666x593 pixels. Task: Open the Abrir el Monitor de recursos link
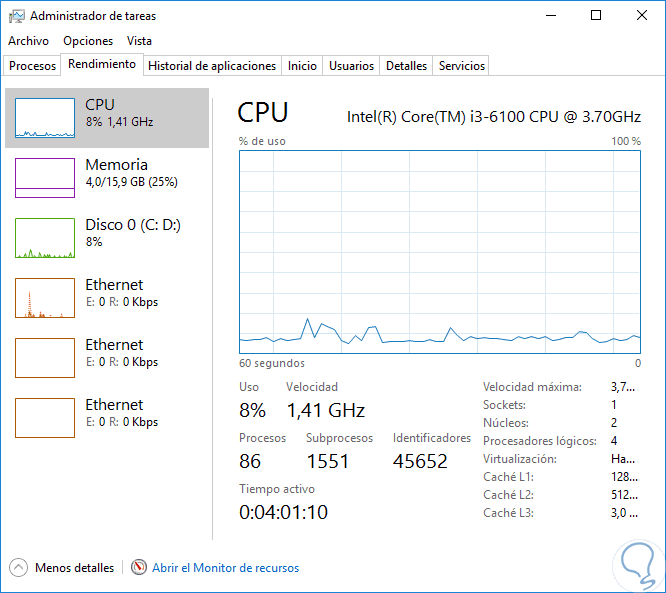coord(225,568)
